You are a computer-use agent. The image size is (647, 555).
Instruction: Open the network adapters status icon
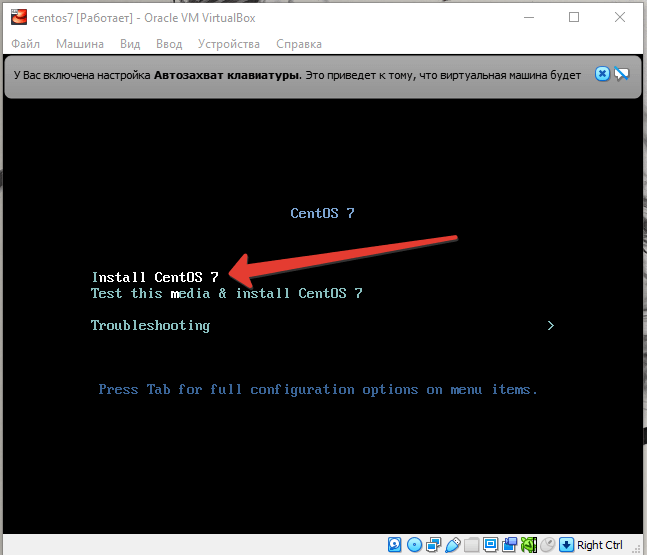[433, 545]
